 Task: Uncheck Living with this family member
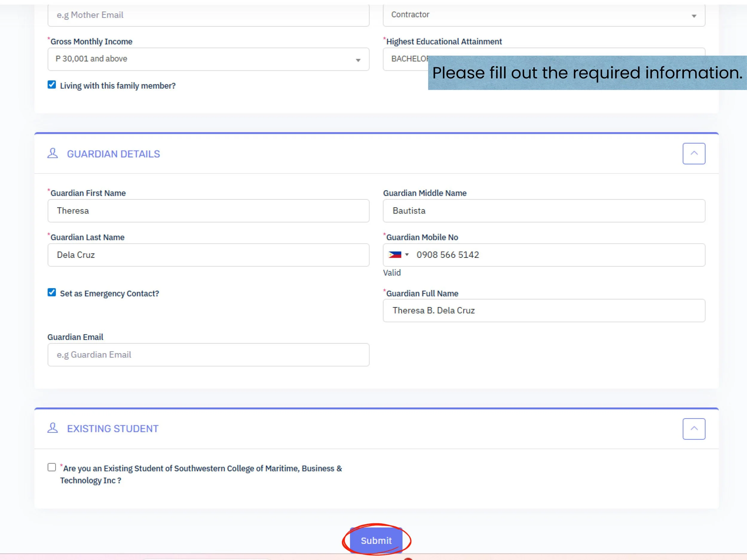[x=51, y=85]
